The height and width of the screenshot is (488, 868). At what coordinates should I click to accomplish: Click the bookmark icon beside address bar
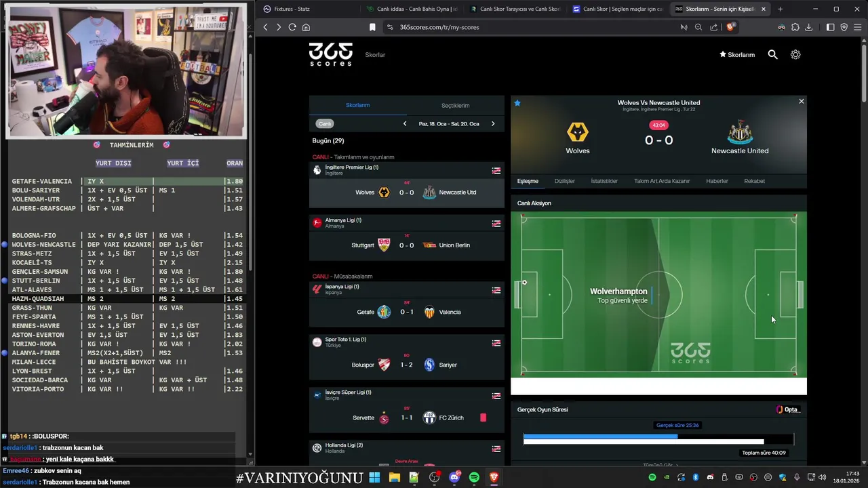coord(372,27)
